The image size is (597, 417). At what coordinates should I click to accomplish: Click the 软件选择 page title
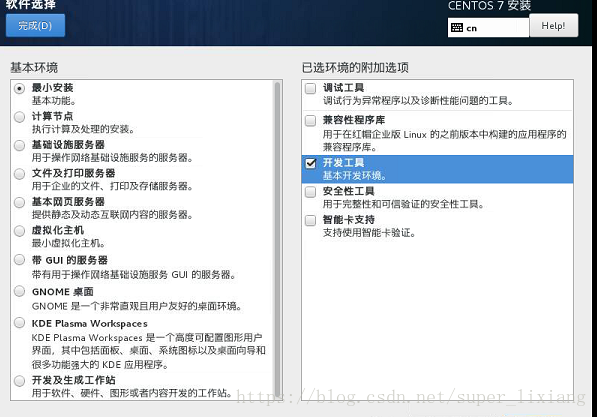30,5
